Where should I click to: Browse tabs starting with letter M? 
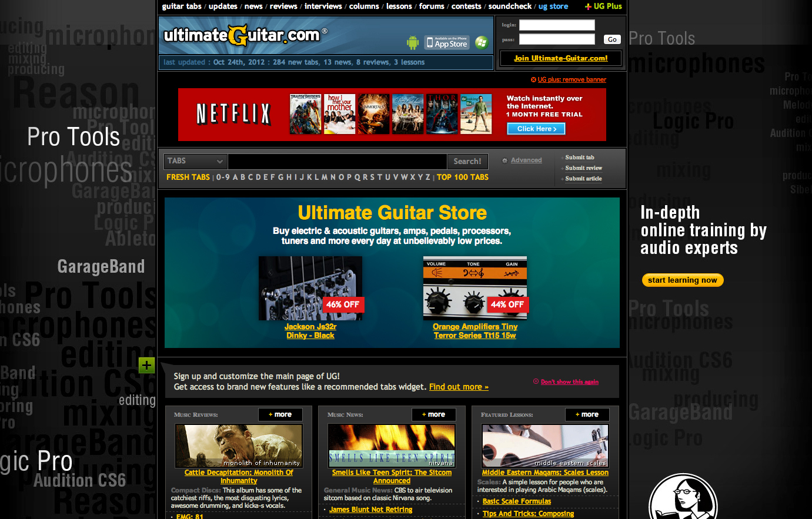pyautogui.click(x=325, y=178)
